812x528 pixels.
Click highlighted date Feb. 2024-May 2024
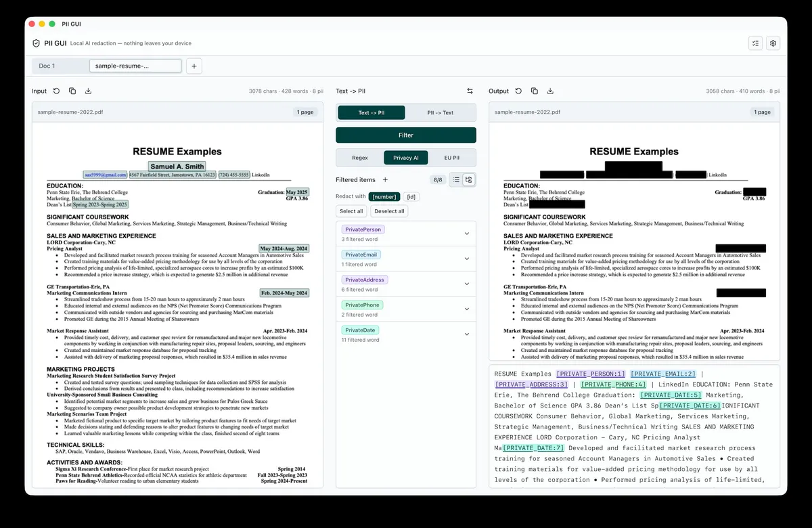coord(284,293)
